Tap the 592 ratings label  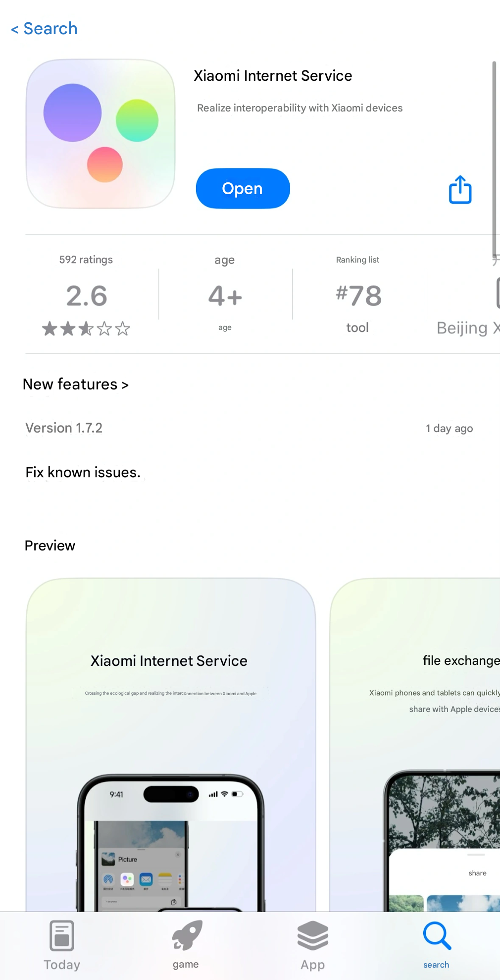click(x=86, y=260)
